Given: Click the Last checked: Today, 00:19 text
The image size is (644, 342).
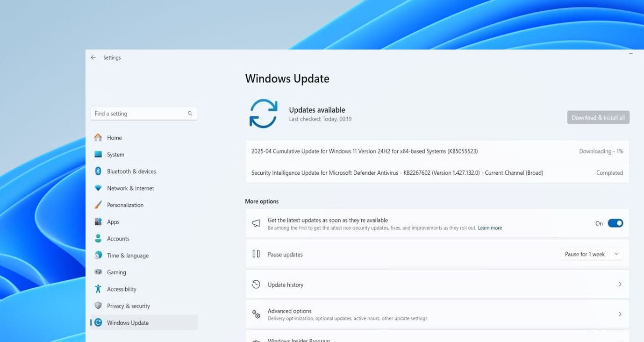Looking at the screenshot, I should coord(320,119).
